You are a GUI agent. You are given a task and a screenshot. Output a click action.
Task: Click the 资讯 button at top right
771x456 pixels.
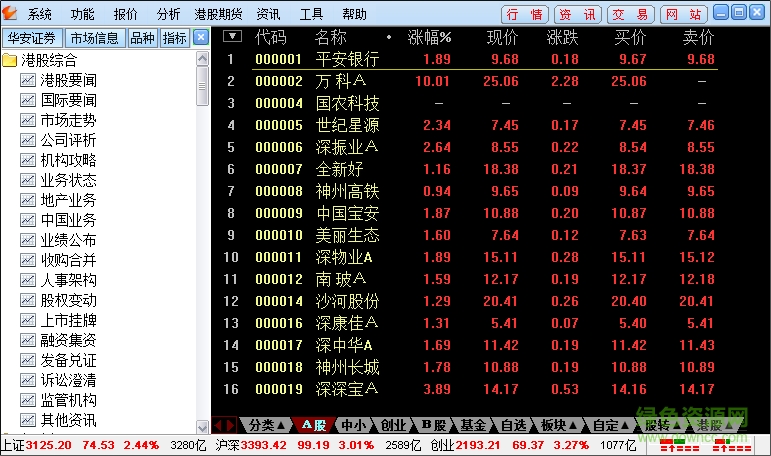click(x=578, y=14)
